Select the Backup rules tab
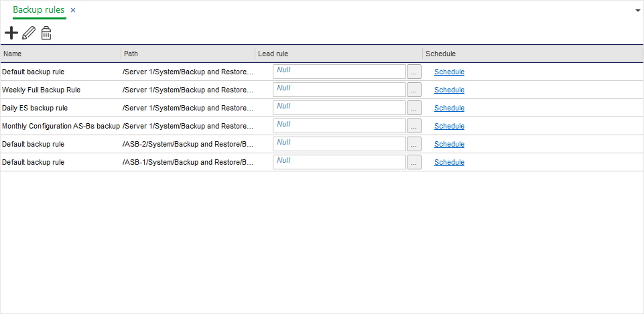Viewport: 644px width, 314px height. [39, 10]
